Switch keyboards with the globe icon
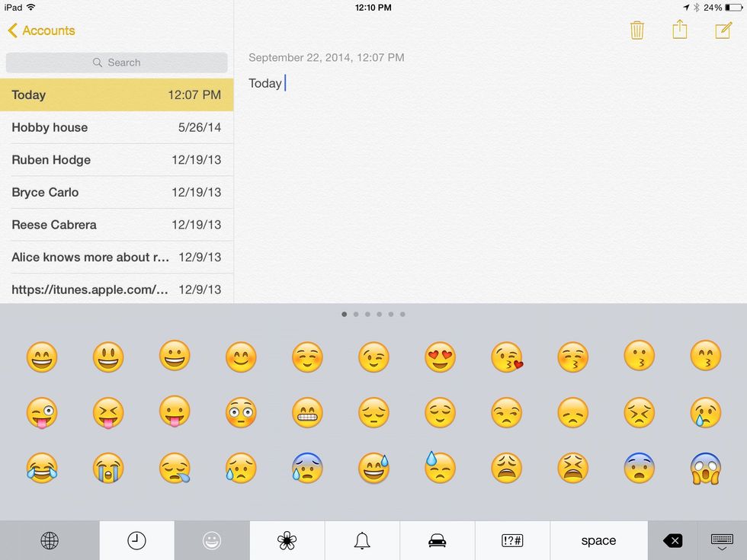Viewport: 747px width, 560px height. [x=50, y=540]
